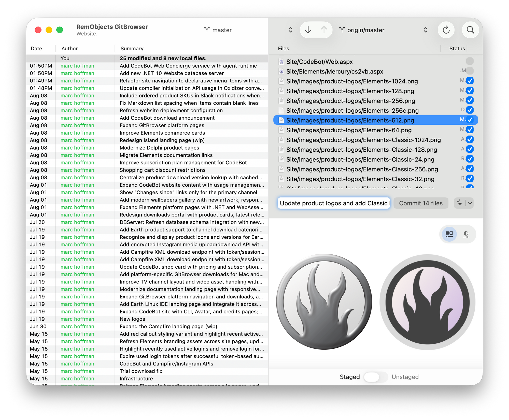Click the Commit 14 files button
509x420 pixels.
421,203
